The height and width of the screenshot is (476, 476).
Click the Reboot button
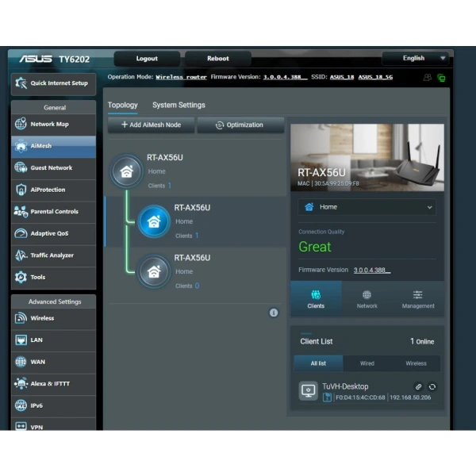(x=218, y=59)
